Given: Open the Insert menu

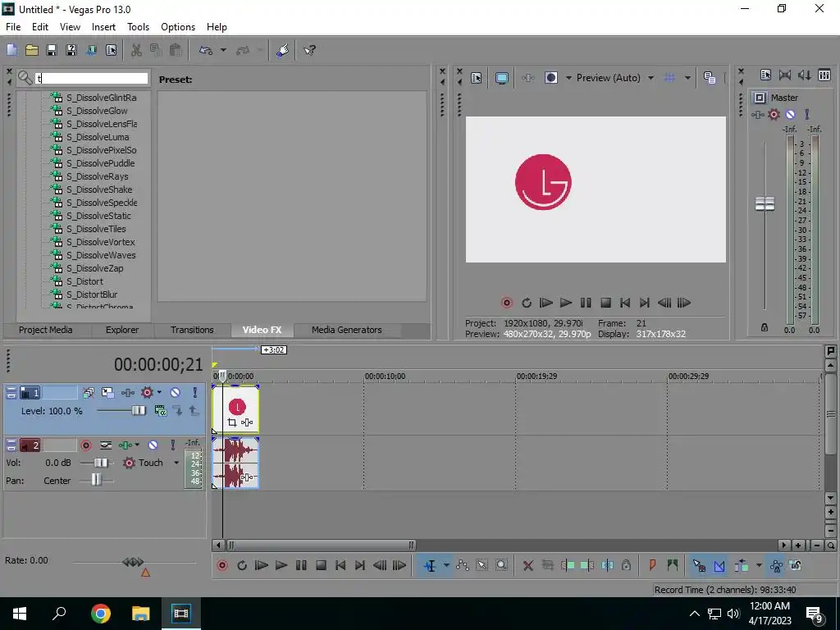Looking at the screenshot, I should tap(103, 27).
